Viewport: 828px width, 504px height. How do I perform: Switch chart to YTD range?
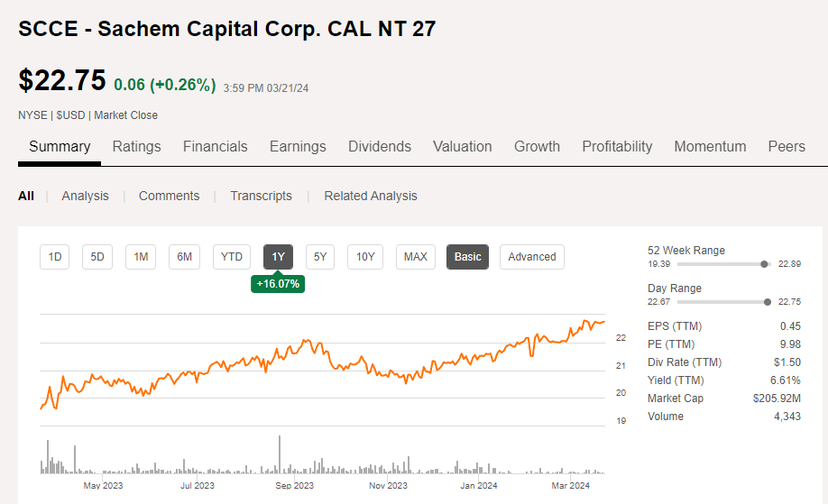pos(232,257)
